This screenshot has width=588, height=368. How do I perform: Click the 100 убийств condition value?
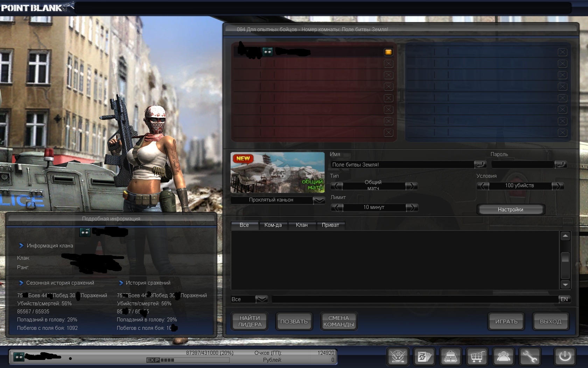click(x=519, y=186)
